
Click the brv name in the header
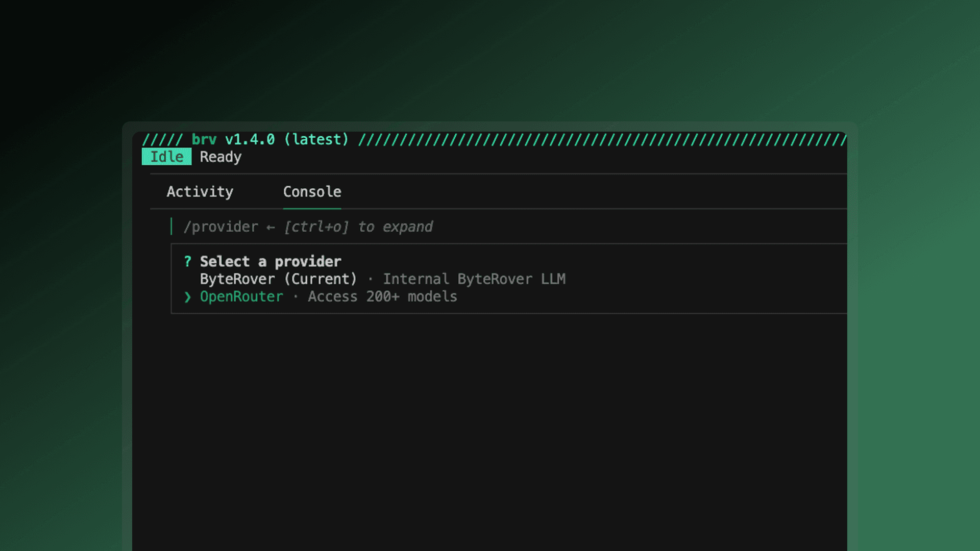(x=204, y=139)
